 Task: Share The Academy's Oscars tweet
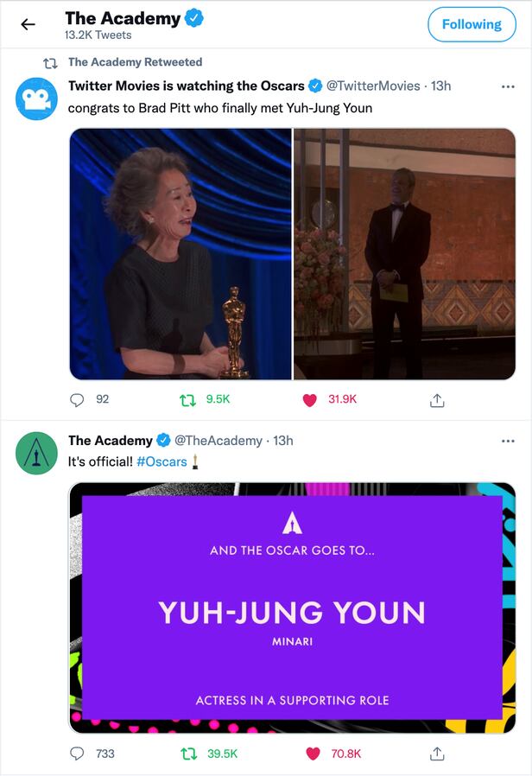(437, 754)
